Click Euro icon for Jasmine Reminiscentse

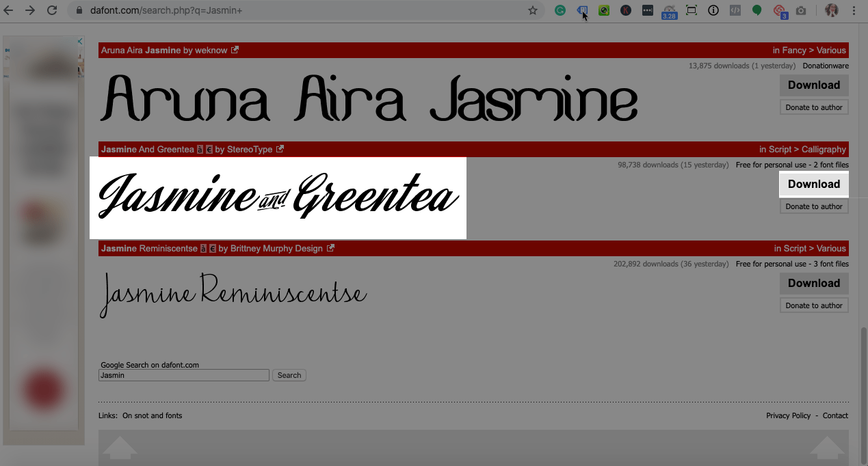tap(213, 248)
